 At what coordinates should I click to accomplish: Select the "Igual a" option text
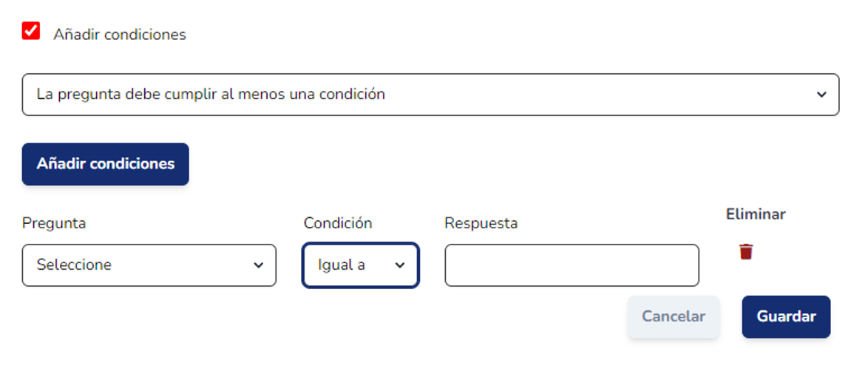click(x=341, y=265)
